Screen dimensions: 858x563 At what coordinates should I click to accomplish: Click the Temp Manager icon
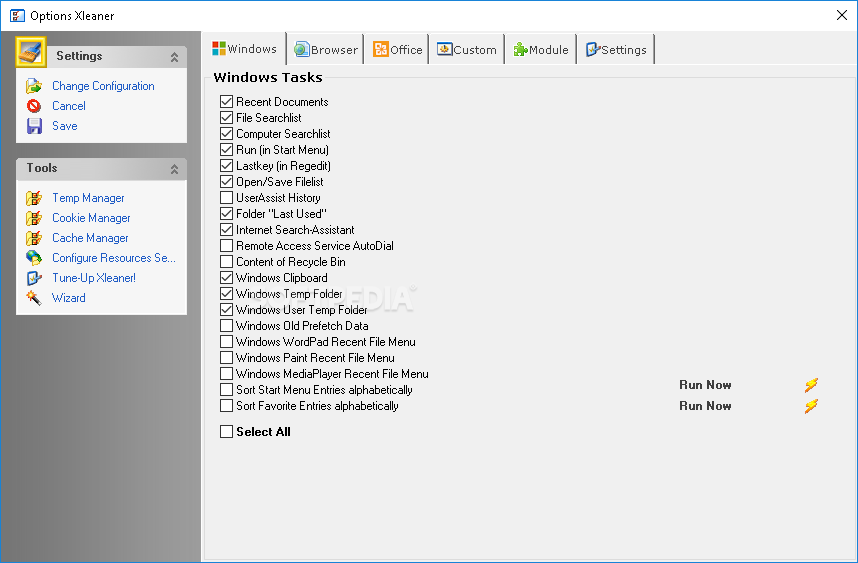(x=34, y=198)
